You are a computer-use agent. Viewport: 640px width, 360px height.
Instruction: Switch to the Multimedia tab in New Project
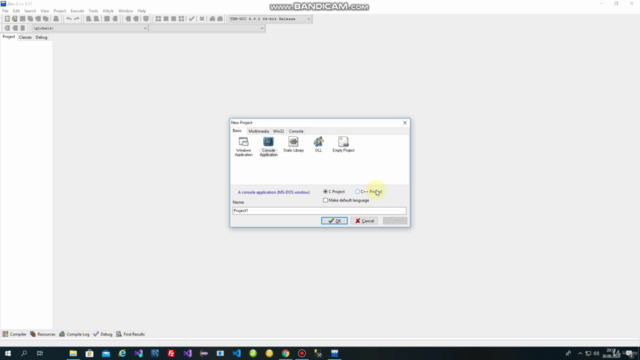click(x=259, y=131)
